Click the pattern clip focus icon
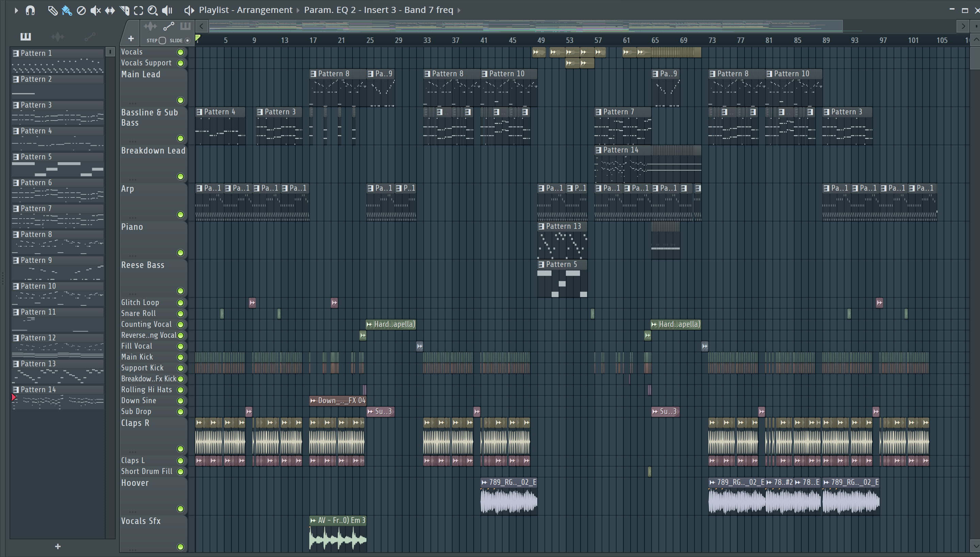Screen dimensions: 980x557 point(185,27)
